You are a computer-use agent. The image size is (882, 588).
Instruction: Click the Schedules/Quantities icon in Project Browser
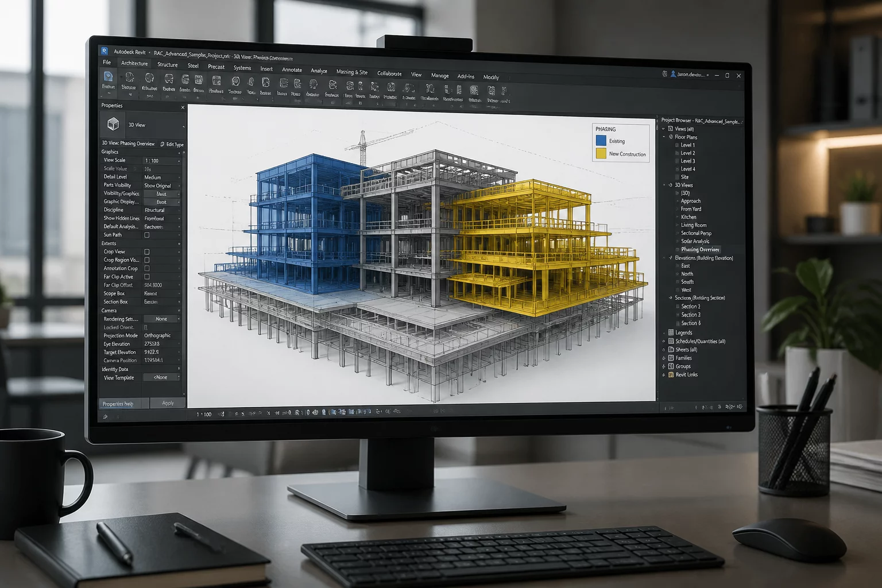point(671,341)
